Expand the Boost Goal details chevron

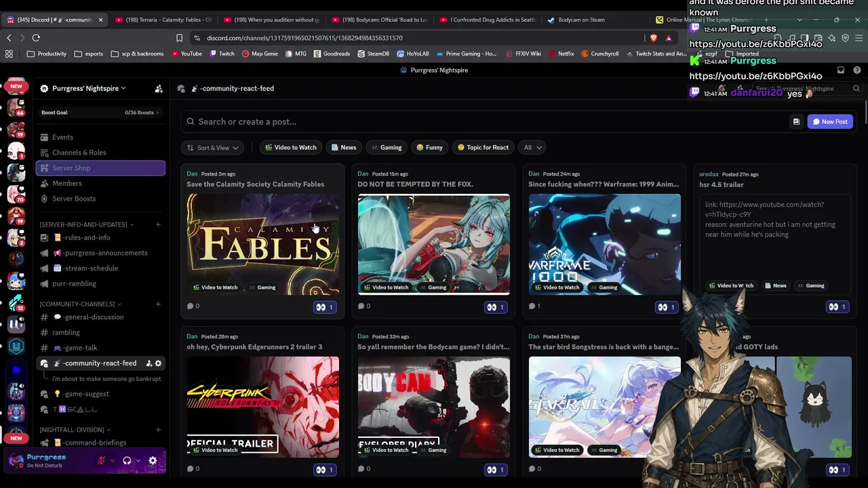157,113
